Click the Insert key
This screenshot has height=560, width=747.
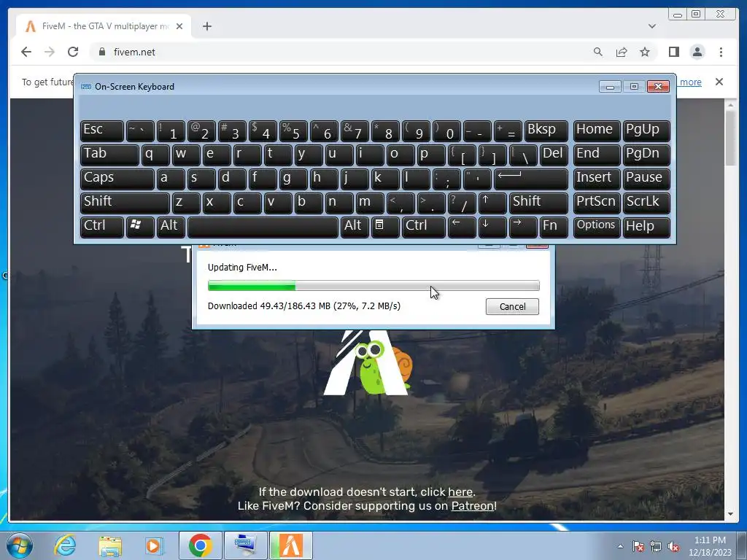(x=597, y=179)
